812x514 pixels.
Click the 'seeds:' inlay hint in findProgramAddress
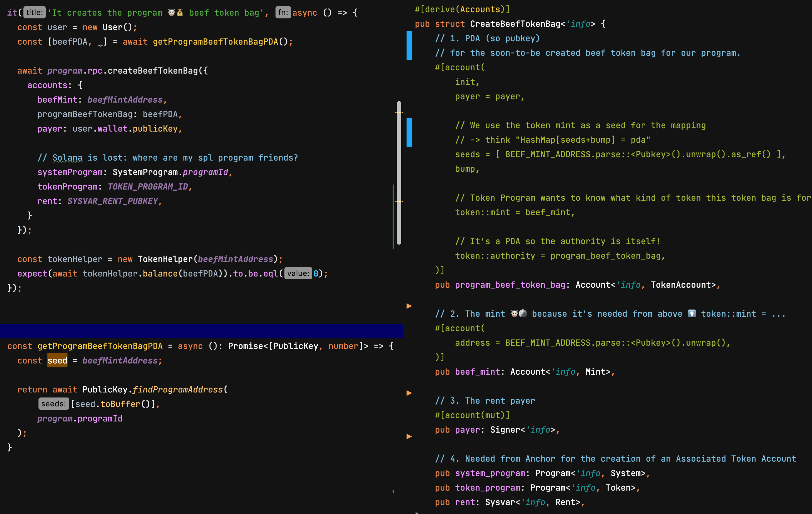(54, 404)
